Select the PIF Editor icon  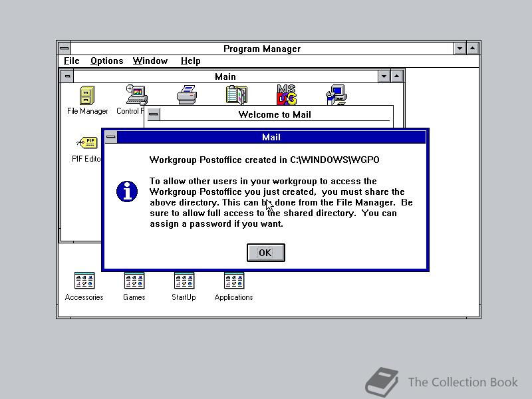click(87, 143)
